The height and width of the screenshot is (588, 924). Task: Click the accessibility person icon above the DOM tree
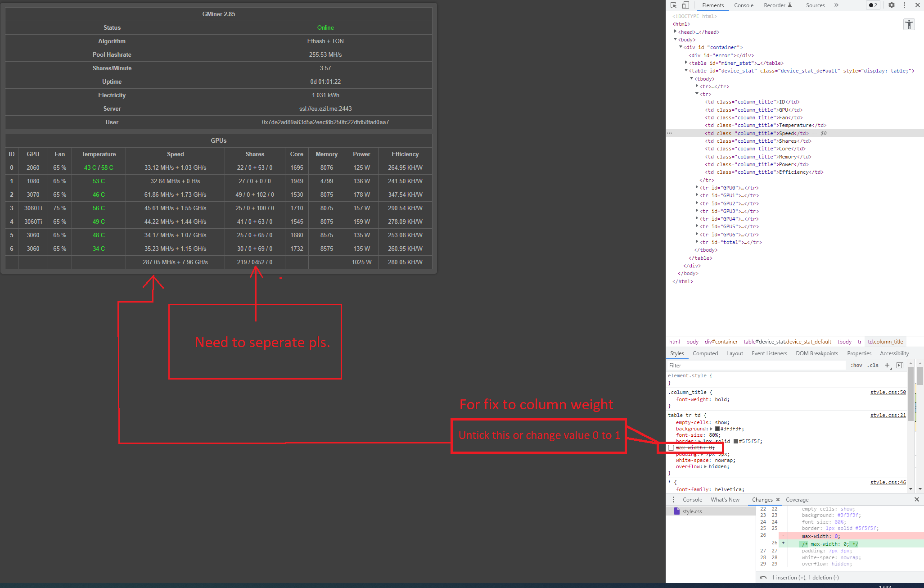[909, 24]
